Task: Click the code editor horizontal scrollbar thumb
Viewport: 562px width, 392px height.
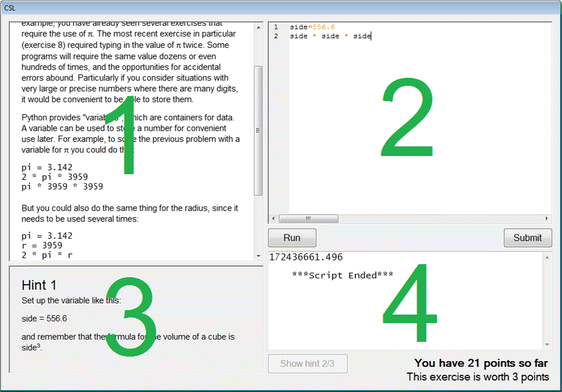Action: pyautogui.click(x=309, y=218)
